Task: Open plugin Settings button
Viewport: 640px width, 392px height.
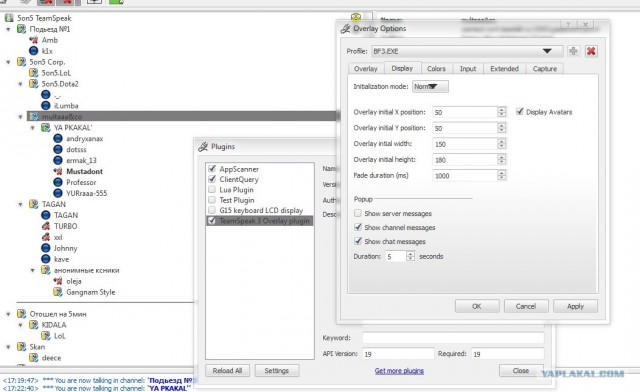Action: pyautogui.click(x=277, y=371)
